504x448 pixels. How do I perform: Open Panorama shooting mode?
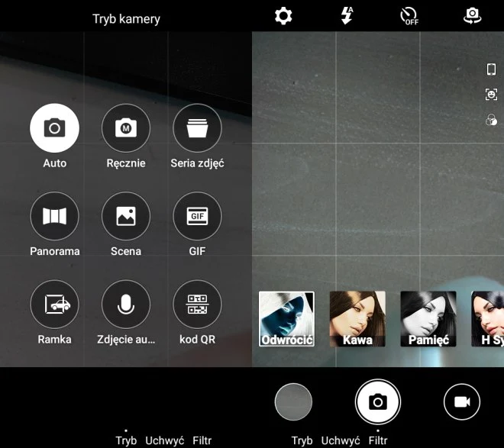[x=54, y=216]
